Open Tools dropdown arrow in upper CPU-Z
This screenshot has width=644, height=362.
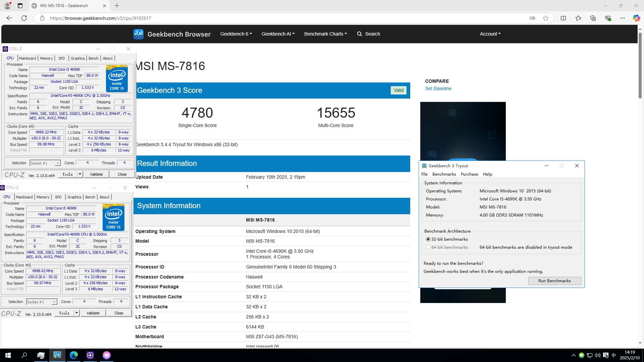point(80,174)
